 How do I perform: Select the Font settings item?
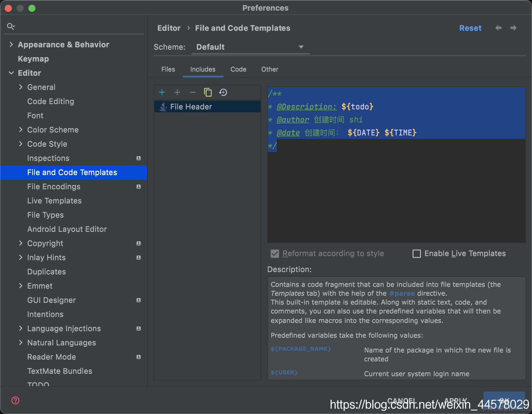tap(35, 116)
